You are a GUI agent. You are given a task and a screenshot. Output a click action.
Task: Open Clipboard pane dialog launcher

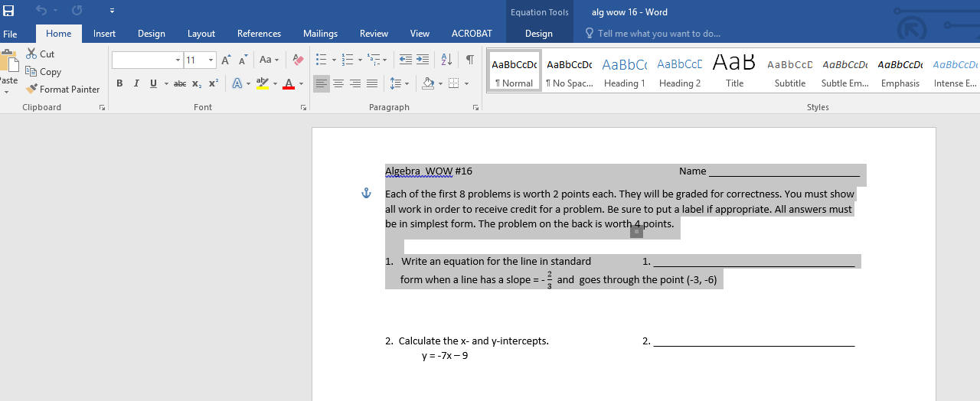(x=102, y=108)
